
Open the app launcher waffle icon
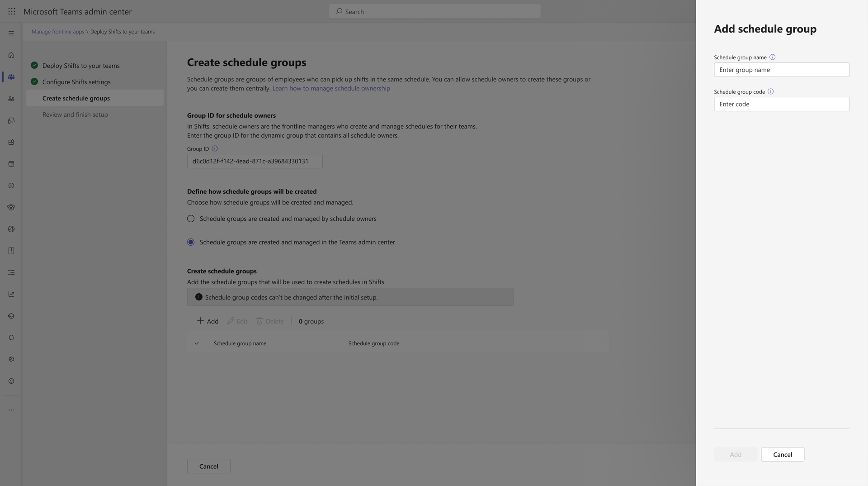[x=12, y=12]
